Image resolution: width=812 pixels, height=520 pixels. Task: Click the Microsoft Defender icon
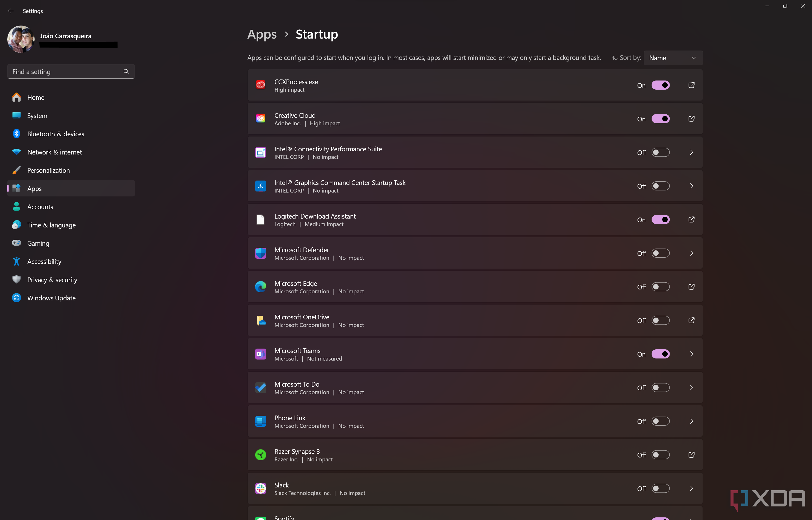(x=260, y=253)
